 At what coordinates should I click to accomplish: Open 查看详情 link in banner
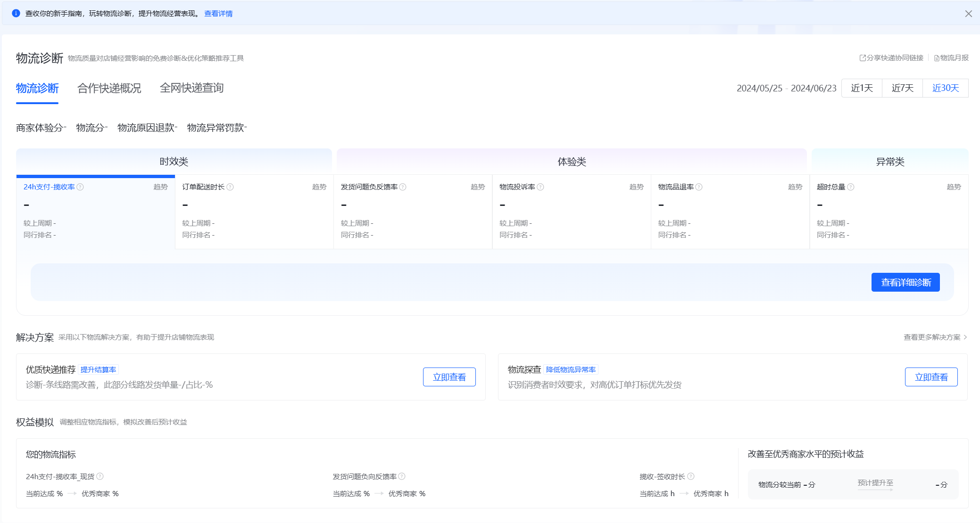tap(218, 14)
